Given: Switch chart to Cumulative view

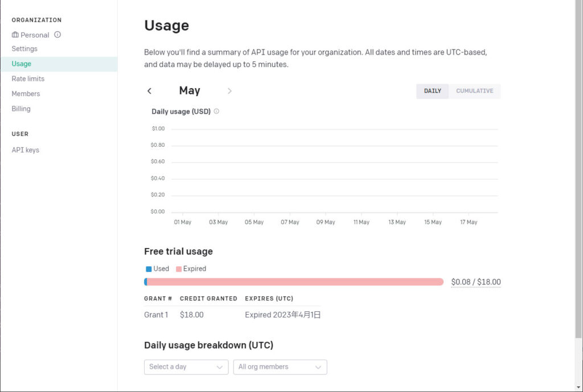Looking at the screenshot, I should (x=474, y=91).
